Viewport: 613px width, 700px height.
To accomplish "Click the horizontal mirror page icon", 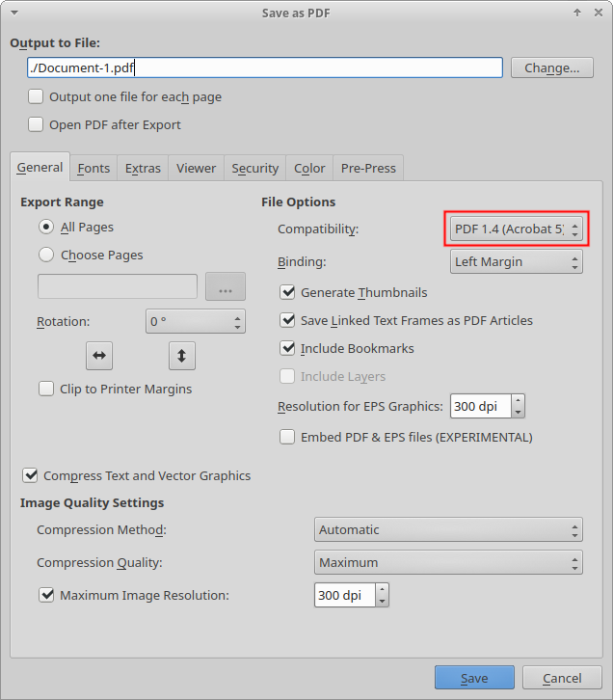I will tap(99, 355).
